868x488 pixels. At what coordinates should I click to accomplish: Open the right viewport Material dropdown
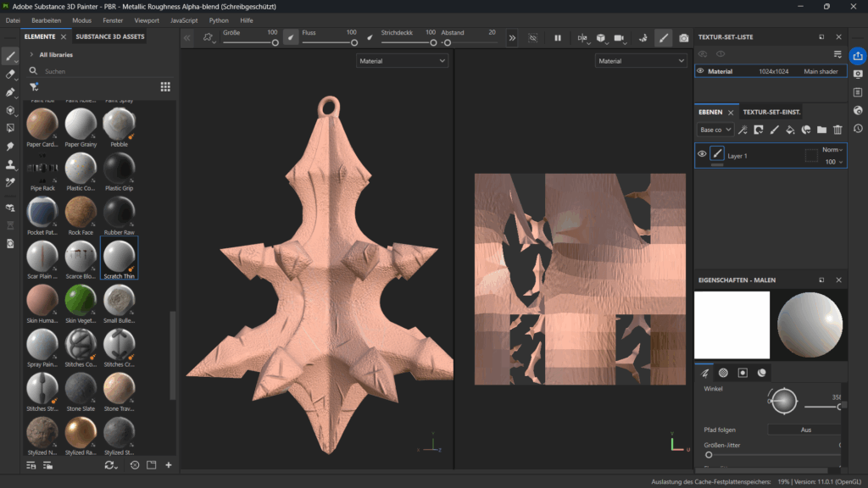tap(641, 61)
